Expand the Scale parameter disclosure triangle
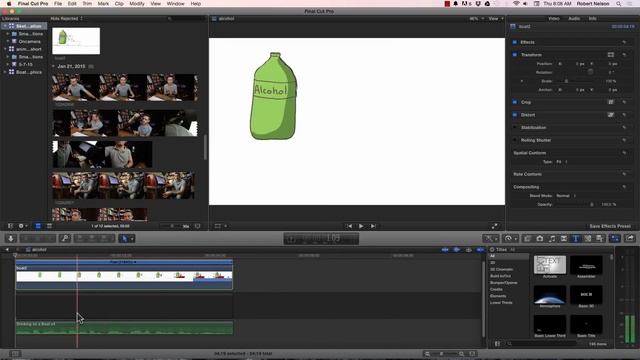Image resolution: width=640 pixels, height=360 pixels. coord(522,81)
